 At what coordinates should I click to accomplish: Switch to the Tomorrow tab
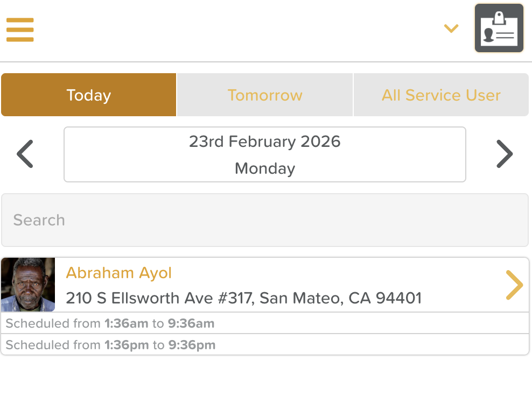coord(265,95)
